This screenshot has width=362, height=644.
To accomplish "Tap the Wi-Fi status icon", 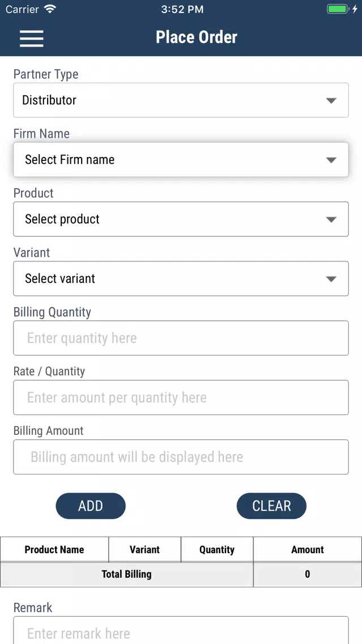I will pyautogui.click(x=50, y=9).
